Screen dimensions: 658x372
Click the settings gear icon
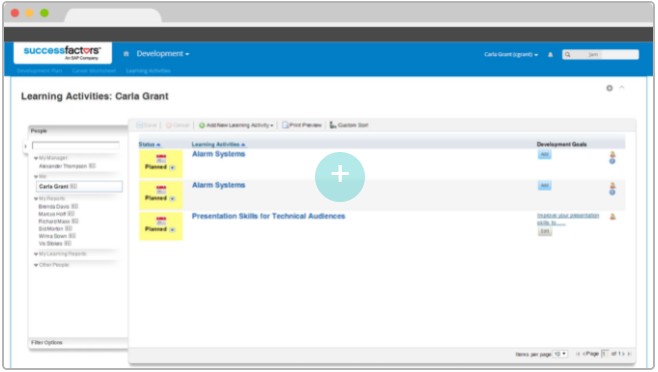(x=609, y=88)
